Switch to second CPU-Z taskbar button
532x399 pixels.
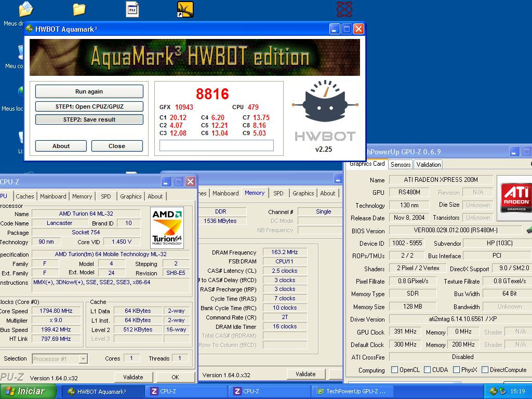[x=270, y=391]
